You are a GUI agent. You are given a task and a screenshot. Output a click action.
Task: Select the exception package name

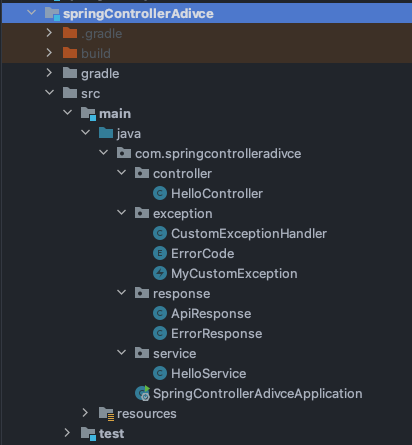[183, 214]
